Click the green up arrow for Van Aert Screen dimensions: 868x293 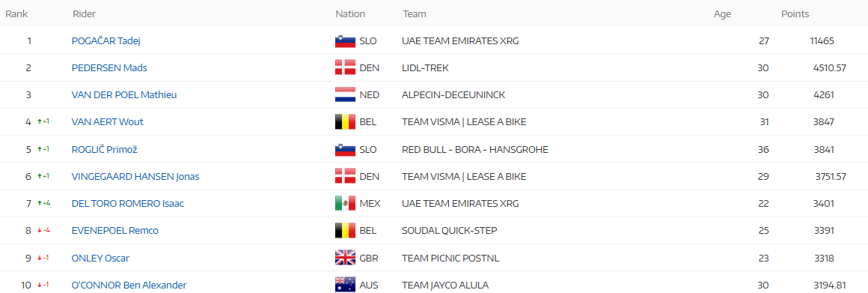click(x=40, y=122)
